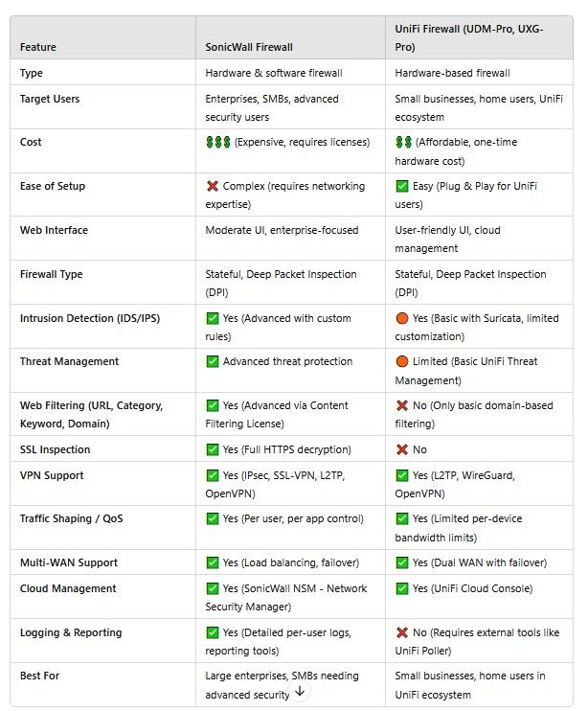Click the green checkmark in SonicWall Cloud Management cell
This screenshot has width=588, height=711.
coord(213,588)
